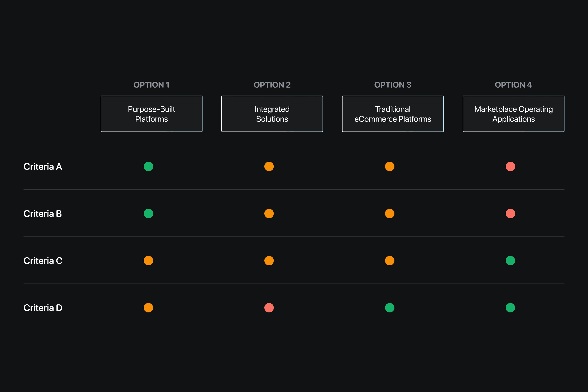This screenshot has height=392, width=588.
Task: Click green dot for Criteria D Option 3
Action: [389, 308]
